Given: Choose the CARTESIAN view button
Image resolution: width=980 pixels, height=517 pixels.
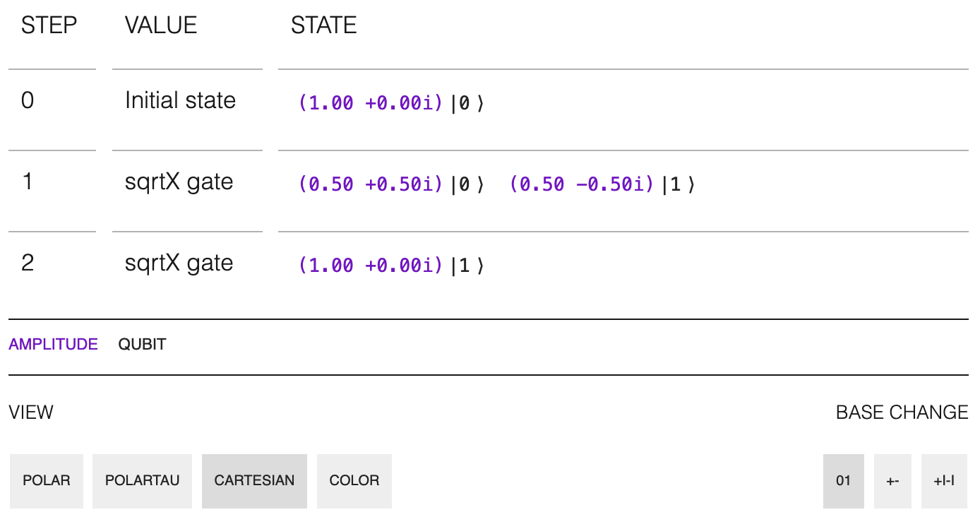Looking at the screenshot, I should [254, 481].
